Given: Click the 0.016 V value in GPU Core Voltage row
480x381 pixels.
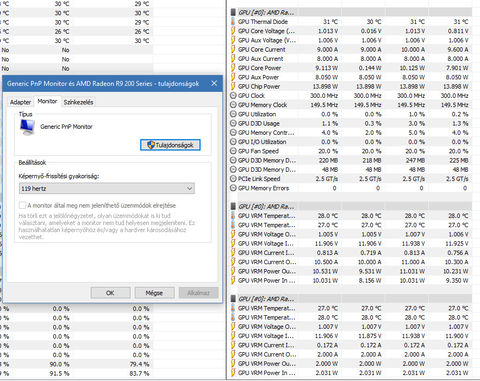Looking at the screenshot, I should [x=371, y=31].
